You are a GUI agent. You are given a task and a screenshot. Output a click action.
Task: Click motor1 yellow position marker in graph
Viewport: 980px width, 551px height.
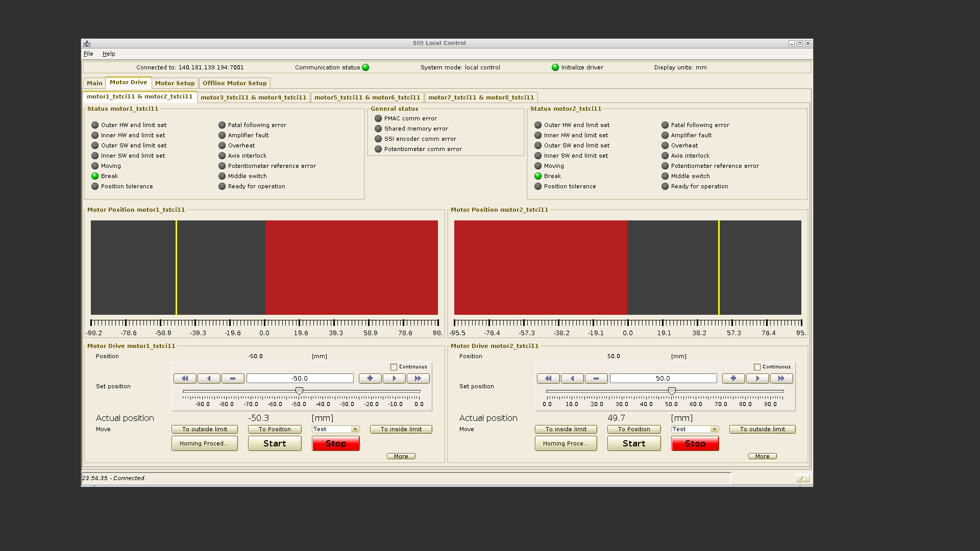click(177, 267)
